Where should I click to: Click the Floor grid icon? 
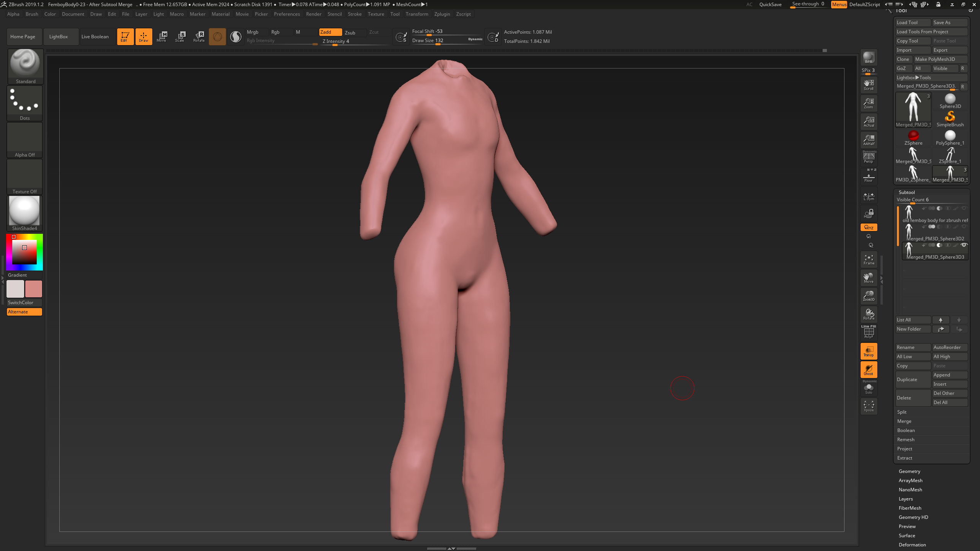tap(869, 176)
